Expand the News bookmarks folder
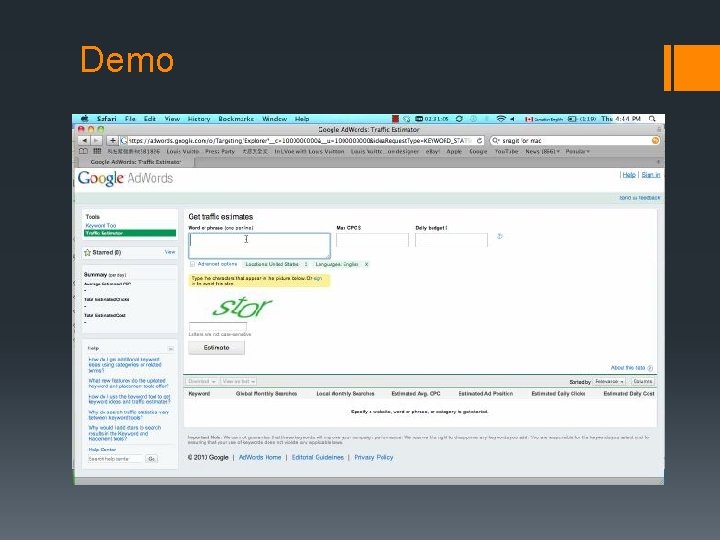Image resolution: width=720 pixels, height=540 pixels. (x=542, y=151)
